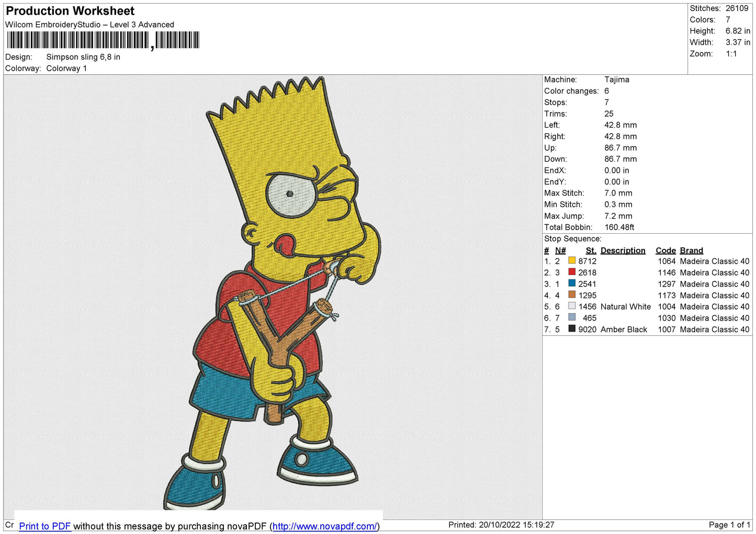
Task: Click the Wilcom EmbroideryStudio – Level 3 Advanced text
Action: pyautogui.click(x=89, y=25)
